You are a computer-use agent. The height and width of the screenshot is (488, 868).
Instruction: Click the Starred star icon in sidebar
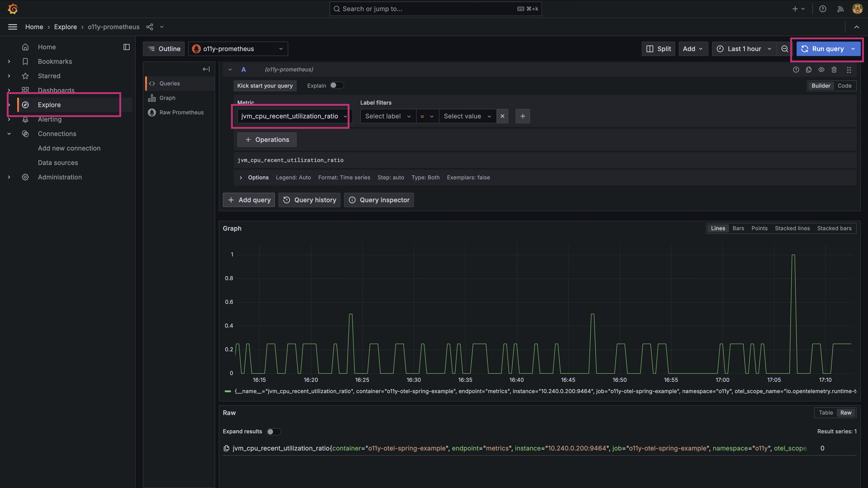[25, 76]
